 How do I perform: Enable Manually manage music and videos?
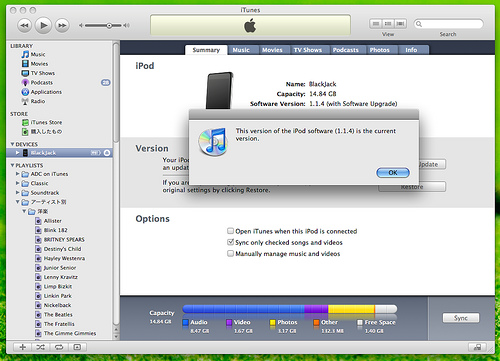[230, 253]
